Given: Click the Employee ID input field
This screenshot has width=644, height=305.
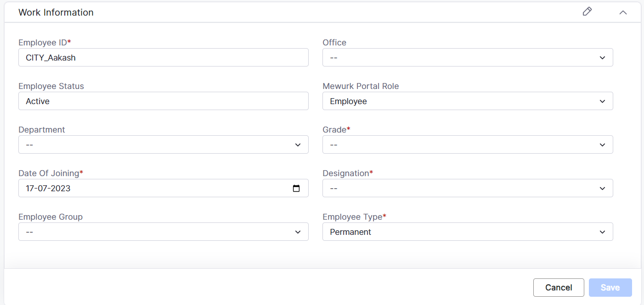Looking at the screenshot, I should pyautogui.click(x=163, y=58).
